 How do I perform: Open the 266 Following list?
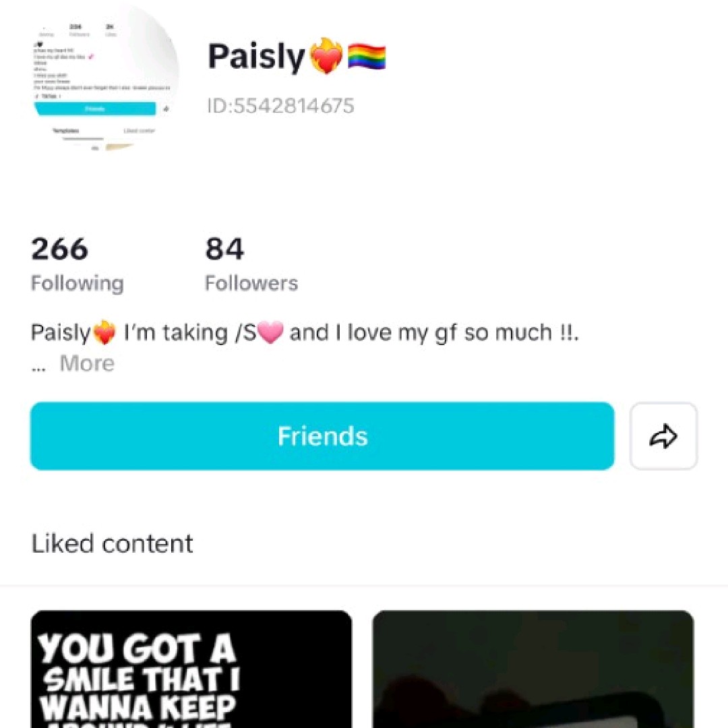point(77,265)
